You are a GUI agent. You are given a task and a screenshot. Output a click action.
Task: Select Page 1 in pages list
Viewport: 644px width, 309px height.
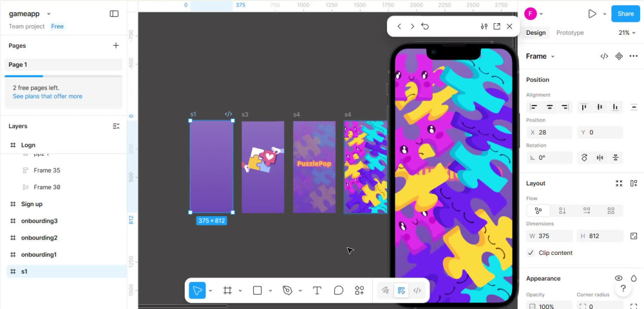click(x=63, y=64)
